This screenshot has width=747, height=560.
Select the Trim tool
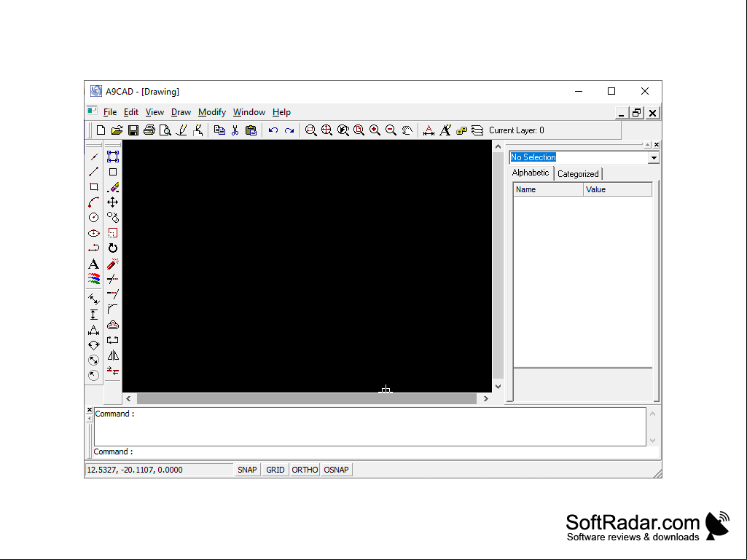tap(113, 279)
